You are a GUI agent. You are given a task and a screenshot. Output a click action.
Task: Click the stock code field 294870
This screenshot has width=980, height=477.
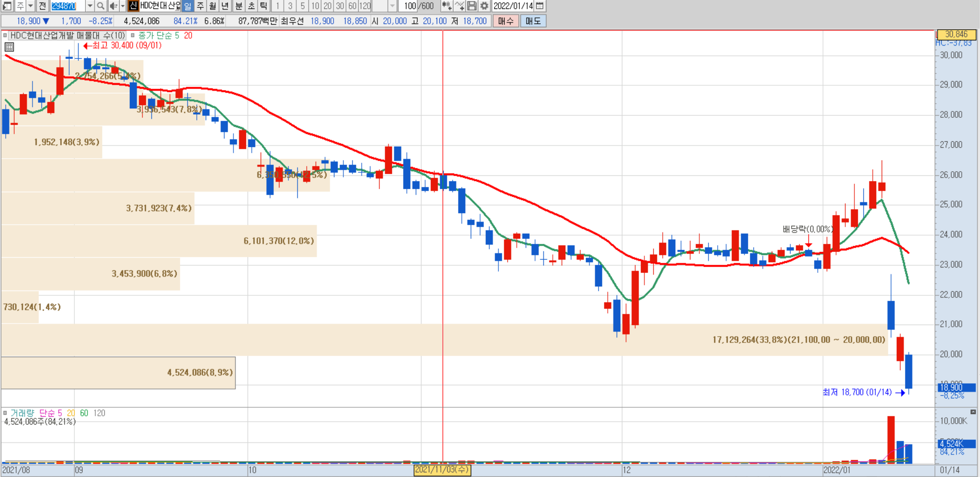(68, 6)
